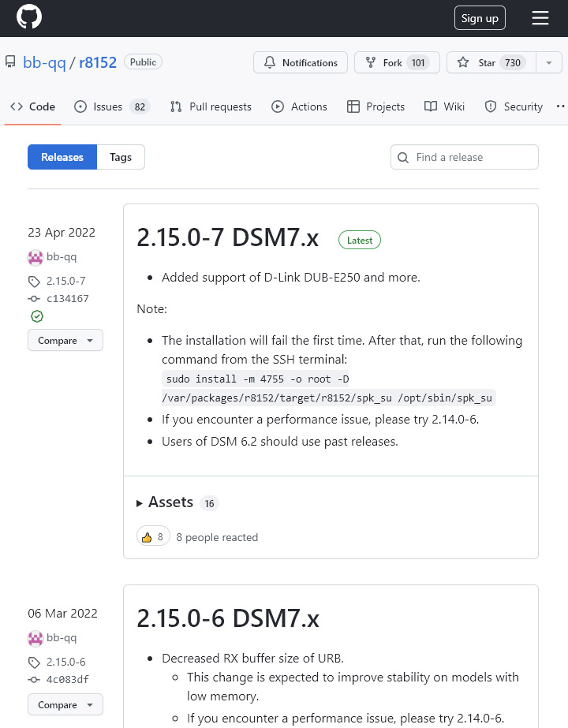568x728 pixels.
Task: Open the Projects tab
Action: [376, 106]
